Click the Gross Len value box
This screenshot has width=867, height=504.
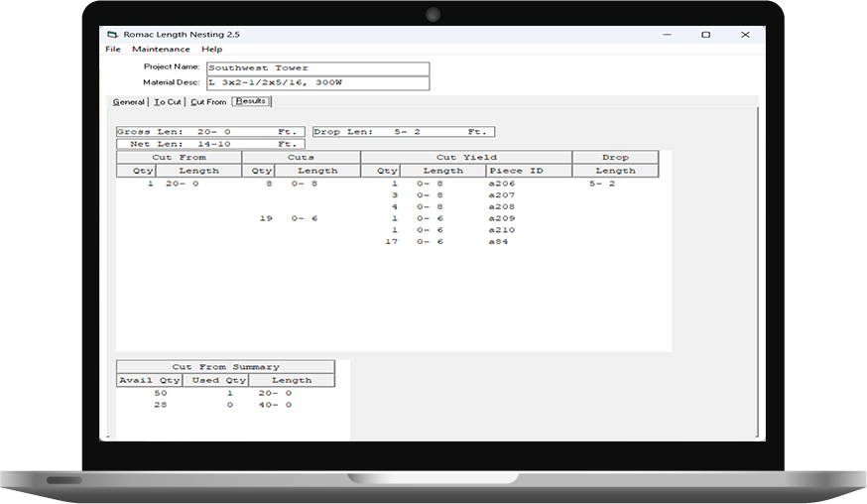click(x=211, y=132)
